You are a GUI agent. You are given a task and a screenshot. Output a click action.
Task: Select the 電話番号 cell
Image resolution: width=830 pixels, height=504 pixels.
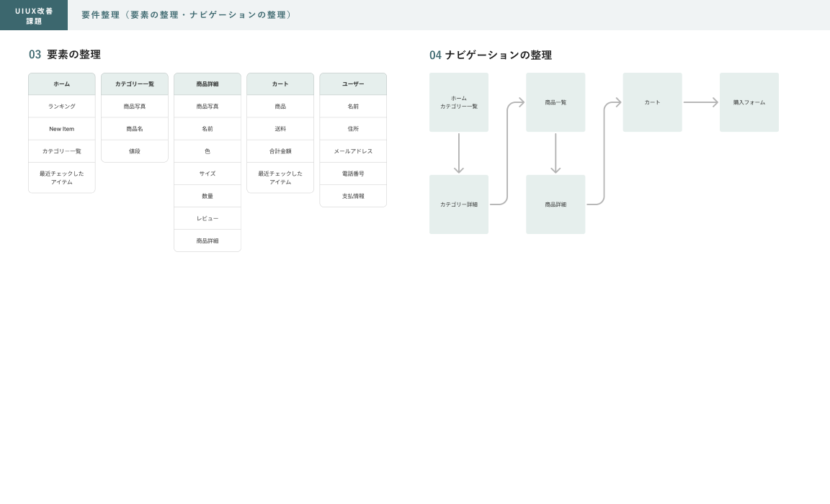click(353, 174)
